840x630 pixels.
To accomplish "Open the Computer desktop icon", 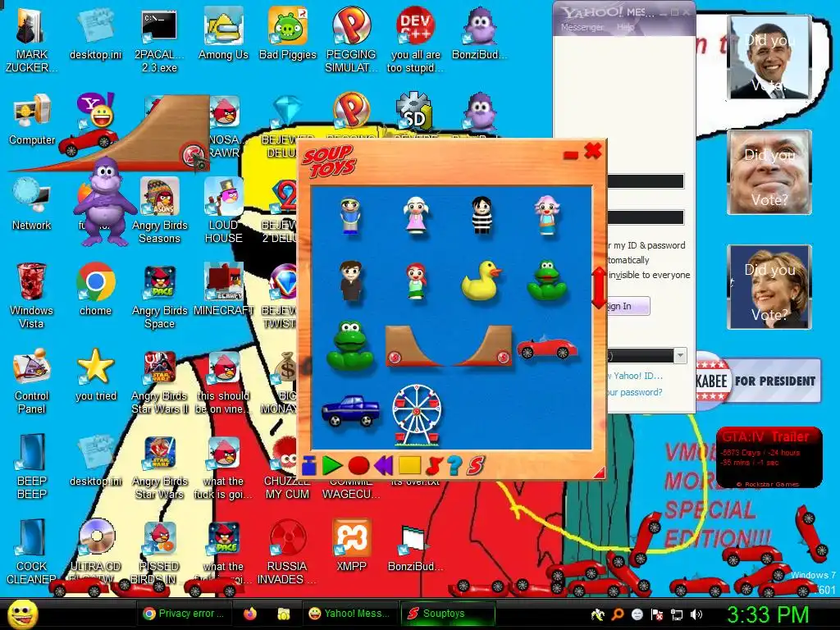I will 32,120.
